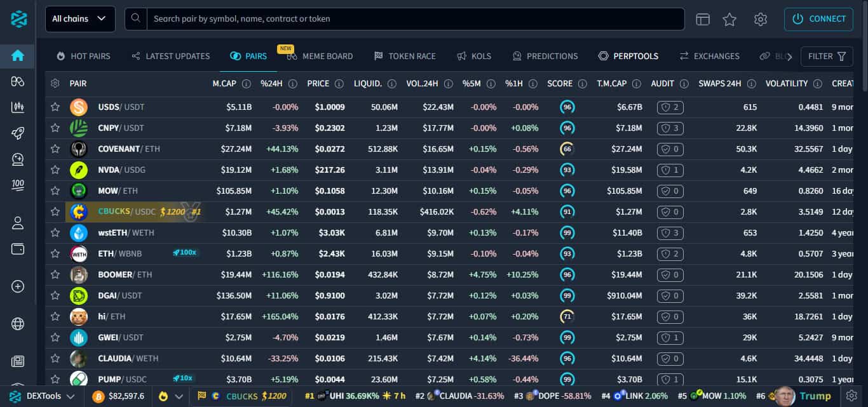Open the CBUCKS promoted ticker in bottom bar
The width and height of the screenshot is (868, 407).
[242, 396]
